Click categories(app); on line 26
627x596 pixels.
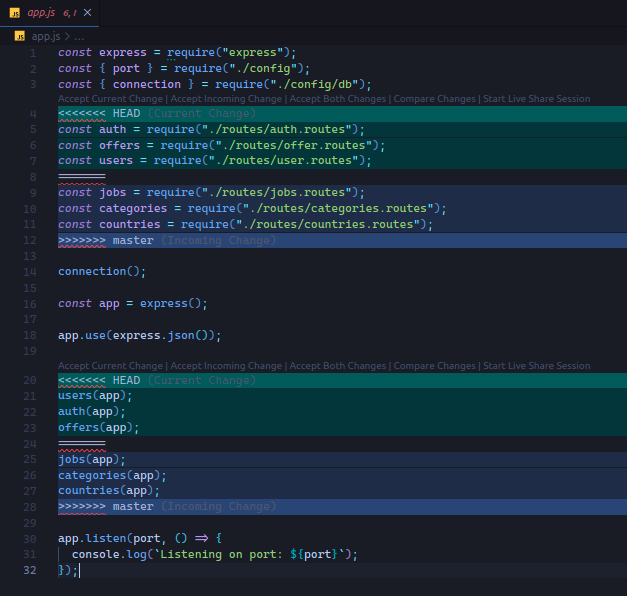112,476
